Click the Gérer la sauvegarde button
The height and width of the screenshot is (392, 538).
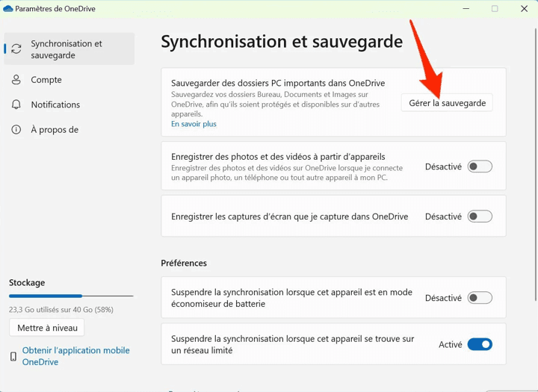tap(447, 103)
